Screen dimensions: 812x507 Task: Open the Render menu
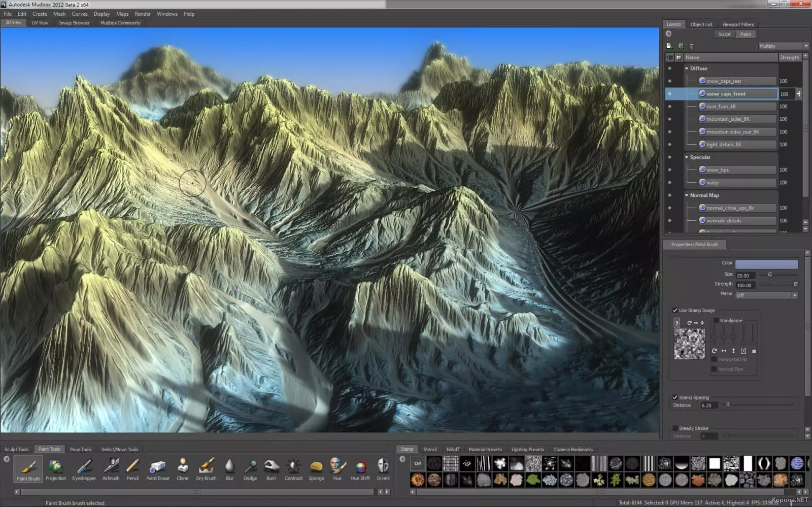pos(142,14)
